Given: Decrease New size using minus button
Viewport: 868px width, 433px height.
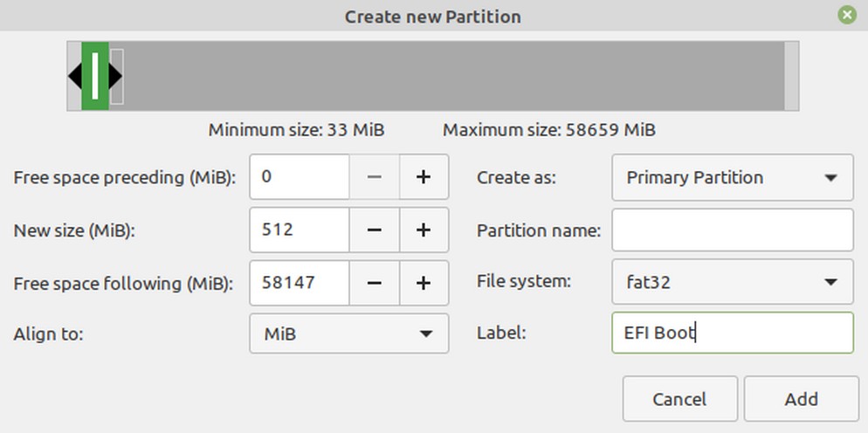Looking at the screenshot, I should pos(374,230).
